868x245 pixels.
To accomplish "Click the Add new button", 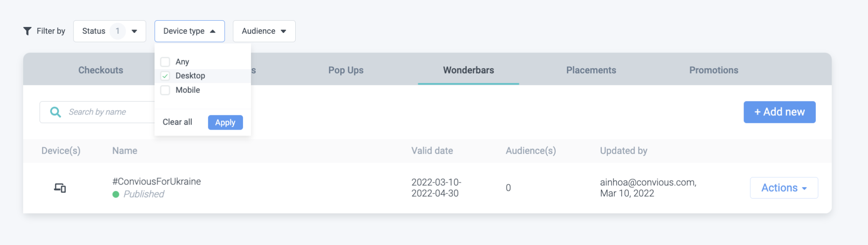I will point(779,112).
